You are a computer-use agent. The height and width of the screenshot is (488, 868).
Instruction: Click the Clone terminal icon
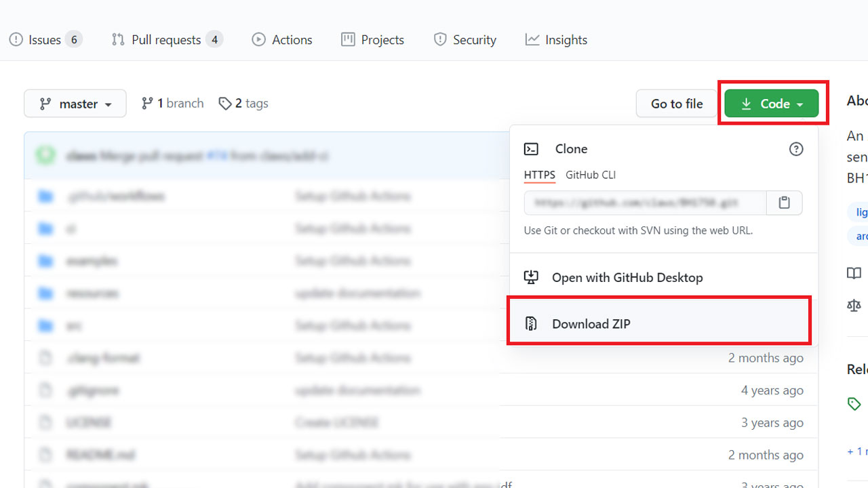(532, 149)
